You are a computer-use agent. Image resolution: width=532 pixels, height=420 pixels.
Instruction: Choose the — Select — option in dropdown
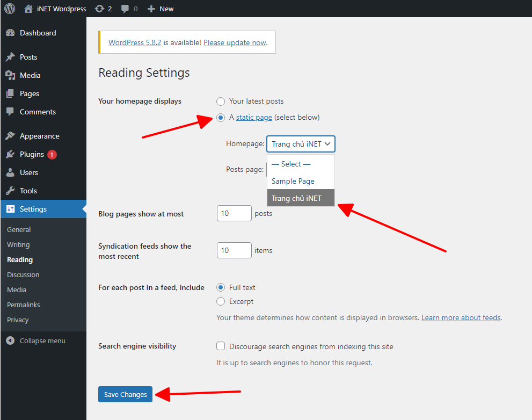point(301,164)
